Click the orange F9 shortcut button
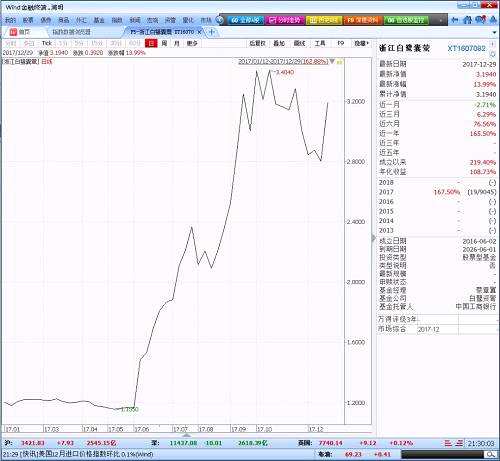This screenshot has width=500, height=461. [362, 20]
